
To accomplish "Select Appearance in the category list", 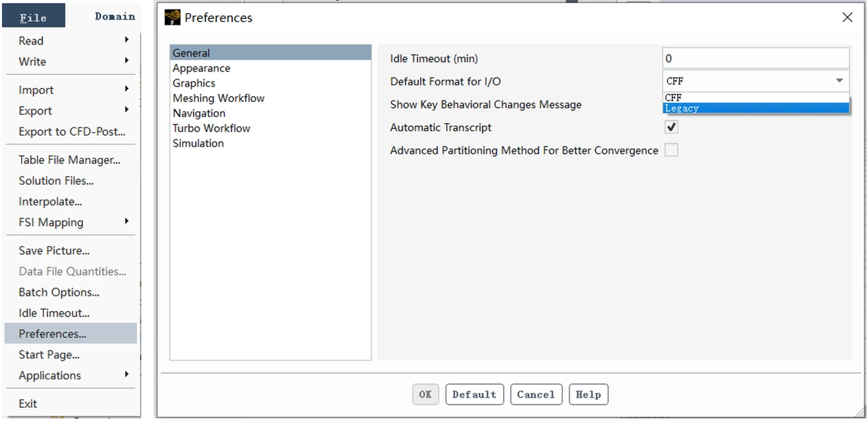I will tap(202, 68).
